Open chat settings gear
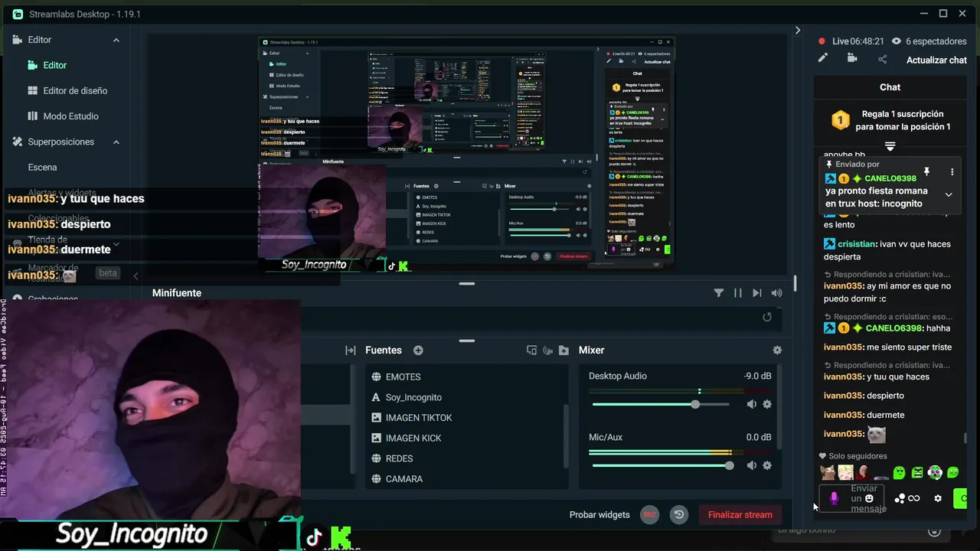 click(938, 499)
